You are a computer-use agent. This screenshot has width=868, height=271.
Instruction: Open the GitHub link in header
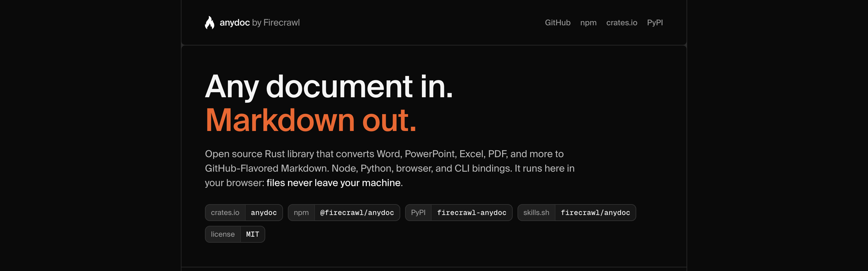[x=557, y=23]
